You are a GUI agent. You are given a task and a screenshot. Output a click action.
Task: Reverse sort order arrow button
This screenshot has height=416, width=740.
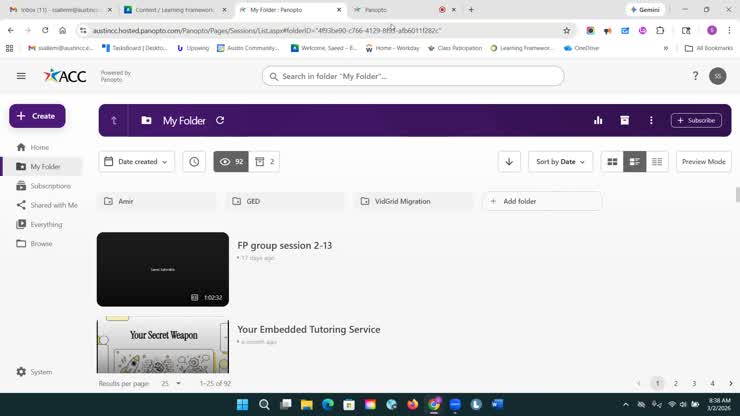click(x=509, y=161)
